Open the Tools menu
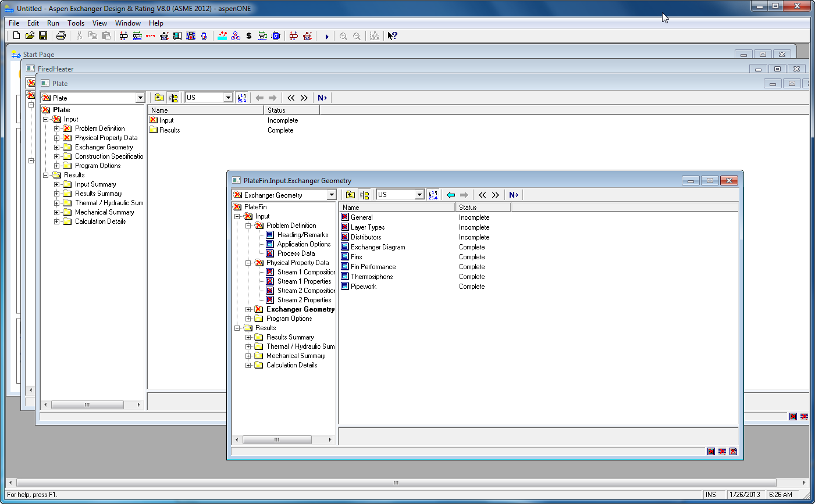Screen dimensions: 815x504 pos(76,23)
